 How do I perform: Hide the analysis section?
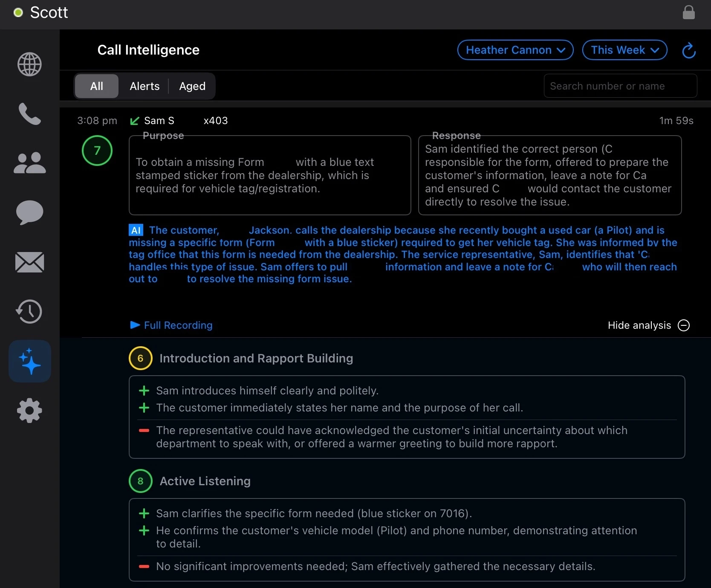[648, 325]
